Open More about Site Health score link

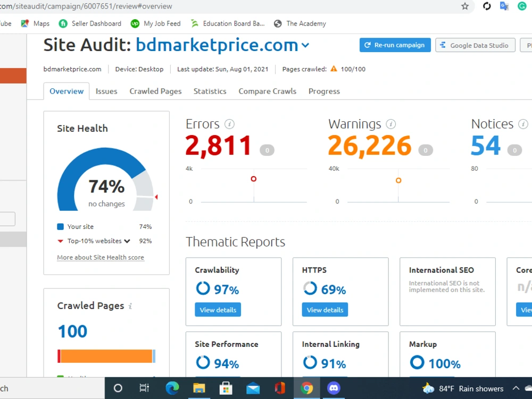[101, 257]
